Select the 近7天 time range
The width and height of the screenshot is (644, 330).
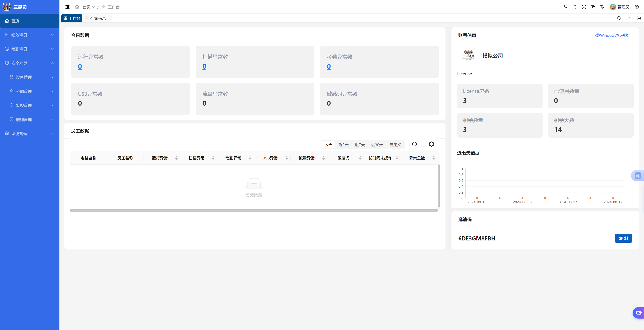(360, 145)
